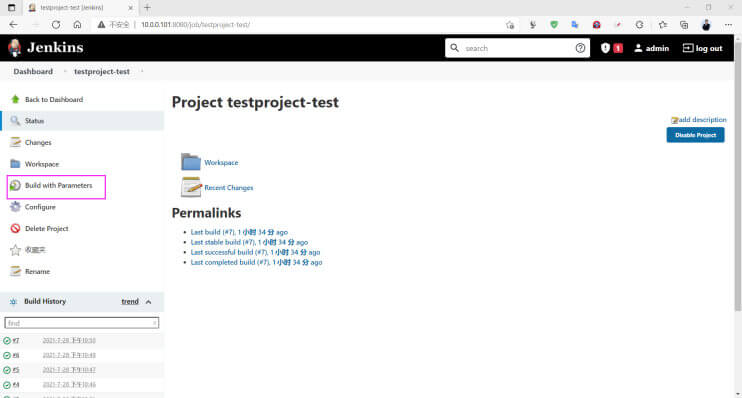Open a new browser tab with the plus button

pos(147,8)
